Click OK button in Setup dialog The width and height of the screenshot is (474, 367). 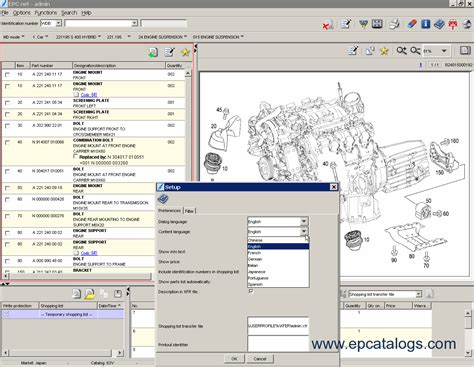pos(234,359)
